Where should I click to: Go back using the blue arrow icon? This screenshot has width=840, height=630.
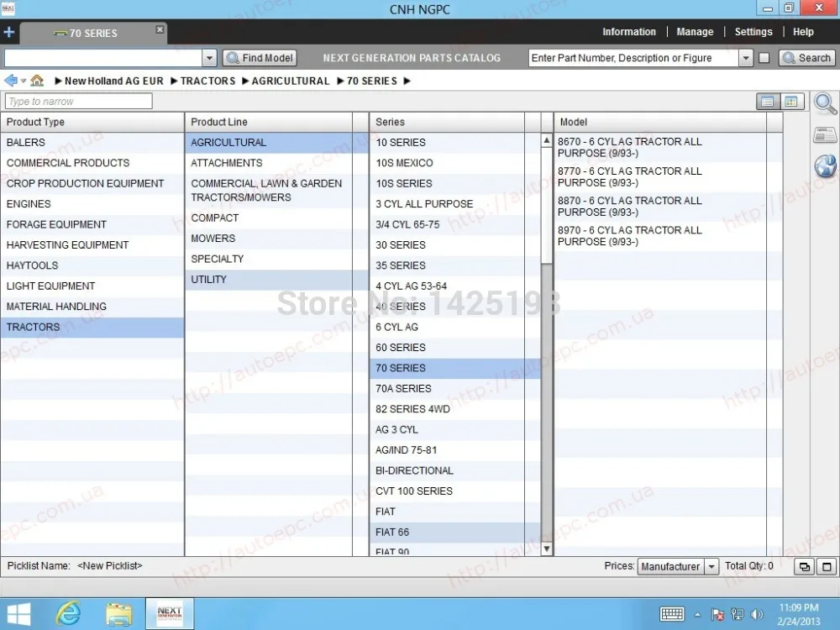tap(10, 81)
